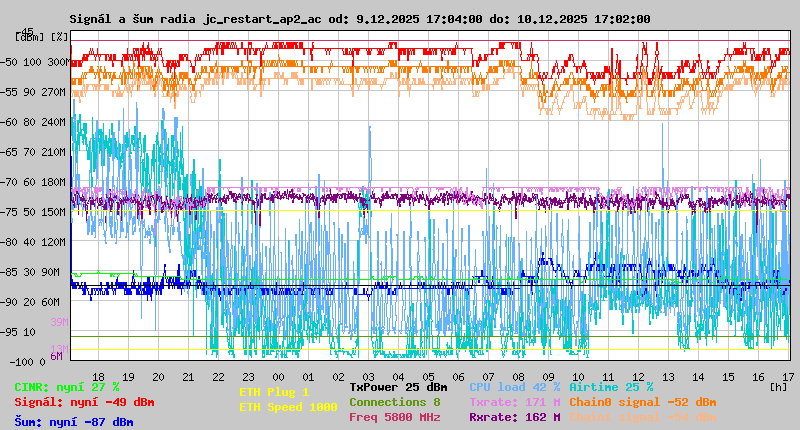Viewport: 800px width, 430px height.
Task: Click the '-75 50 150M' y-axis label
Action: (34, 212)
